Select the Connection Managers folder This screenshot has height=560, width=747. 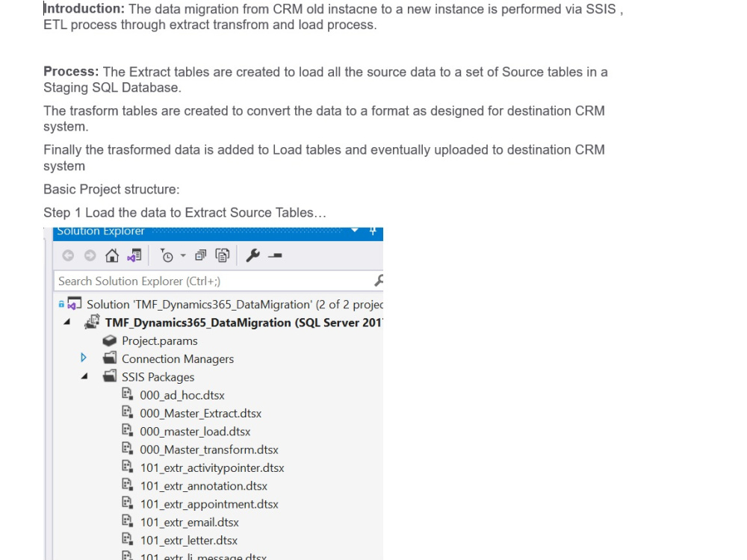pyautogui.click(x=178, y=359)
